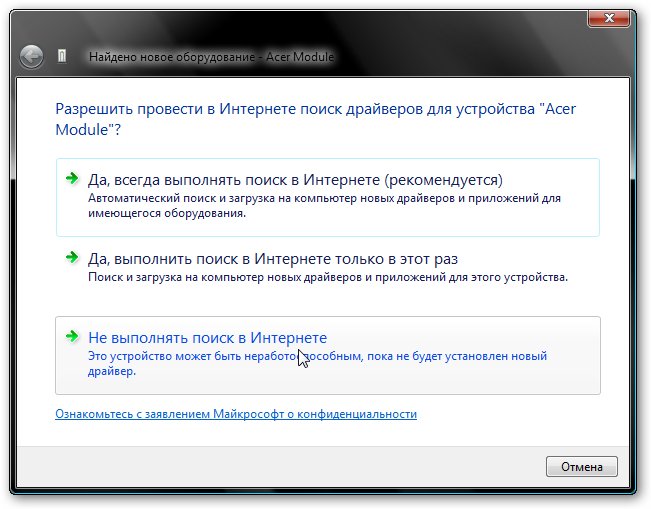Click green arrow beside 'Да, всегда выполнять поиск'
Screen dimensions: 651x509
tap(72, 179)
